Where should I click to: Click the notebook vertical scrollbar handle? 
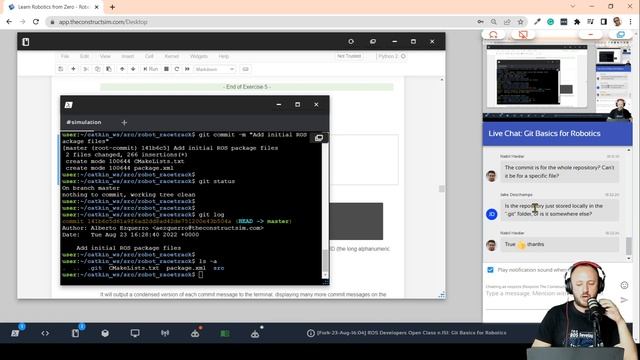tap(441, 189)
